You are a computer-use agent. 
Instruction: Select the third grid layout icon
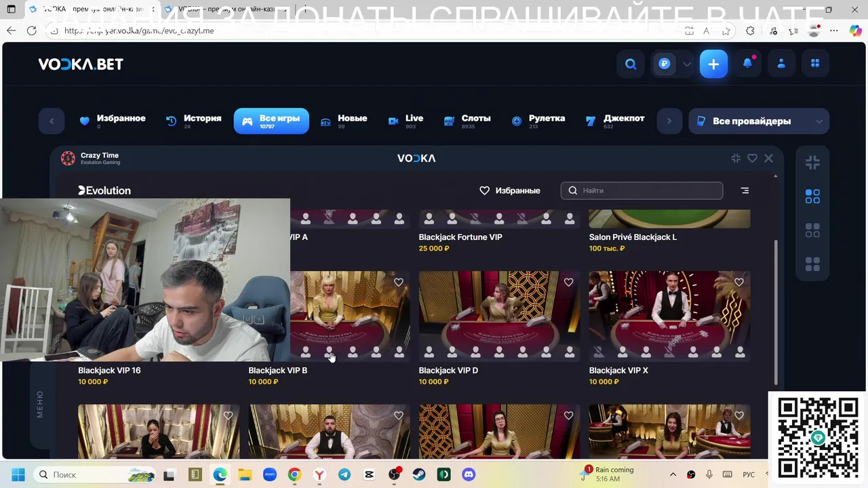812,230
